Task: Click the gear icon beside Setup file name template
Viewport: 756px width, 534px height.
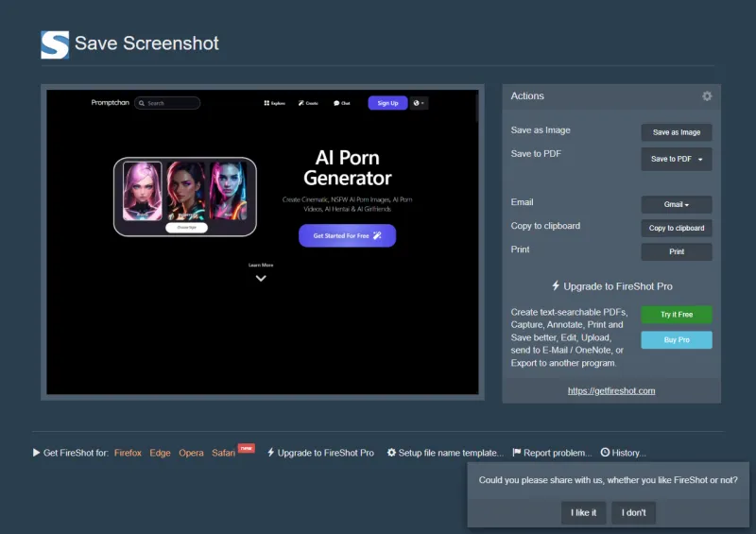Action: (391, 453)
